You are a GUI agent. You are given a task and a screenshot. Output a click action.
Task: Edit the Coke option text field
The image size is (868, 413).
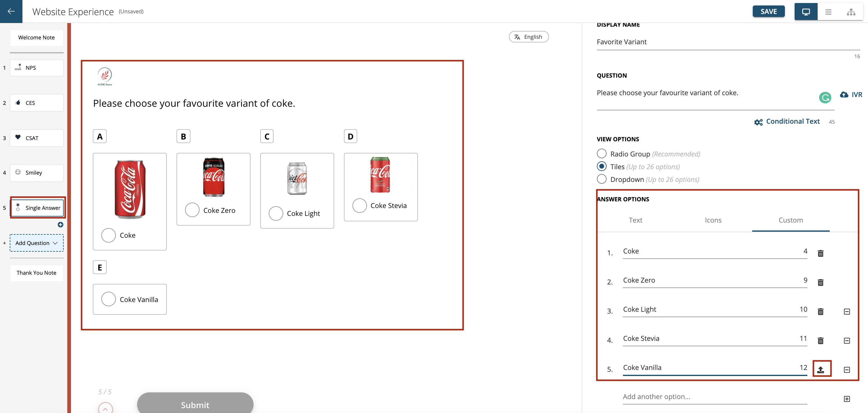[x=715, y=251]
